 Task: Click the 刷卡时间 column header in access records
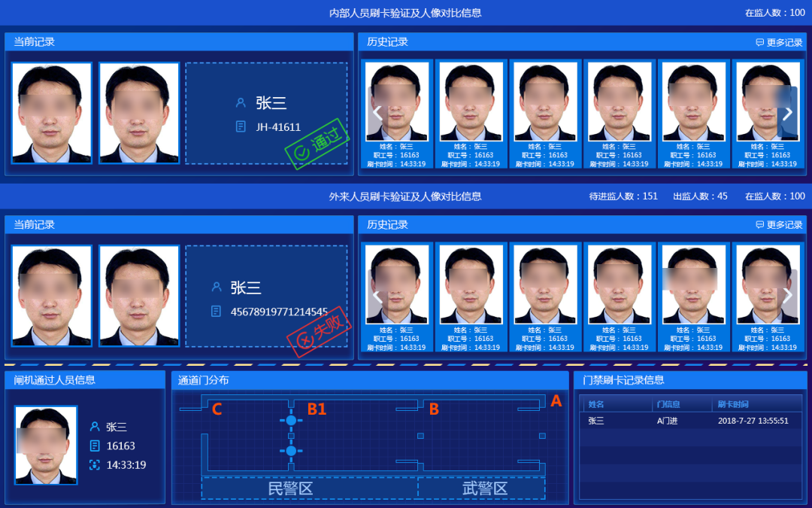734,404
